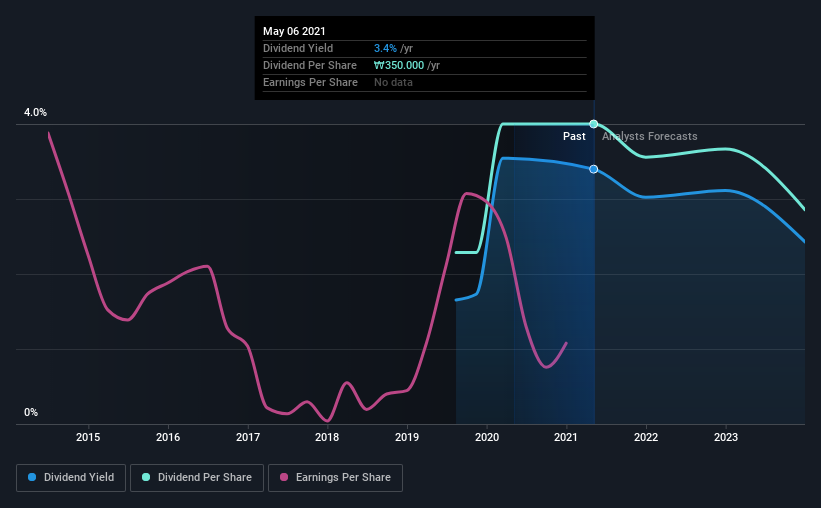Toggle the Dividend Yield legend button
Image resolution: width=821 pixels, height=508 pixels.
click(x=71, y=478)
